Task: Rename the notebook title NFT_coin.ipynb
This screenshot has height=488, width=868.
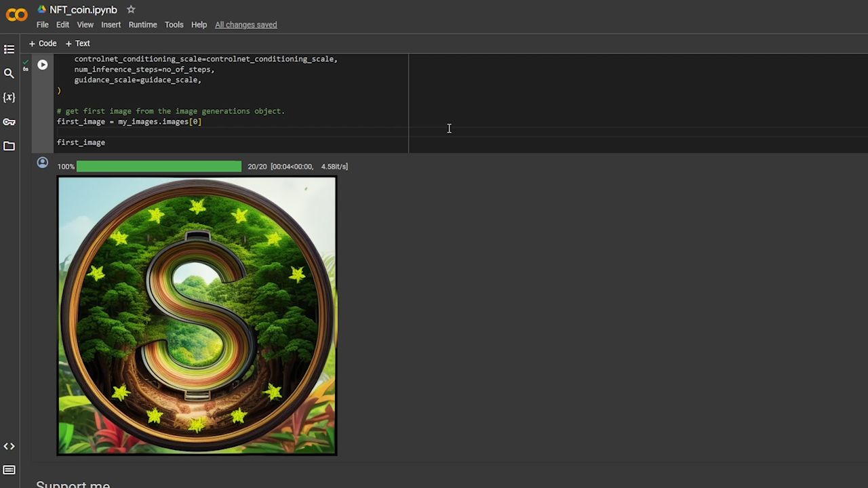Action: (x=83, y=9)
